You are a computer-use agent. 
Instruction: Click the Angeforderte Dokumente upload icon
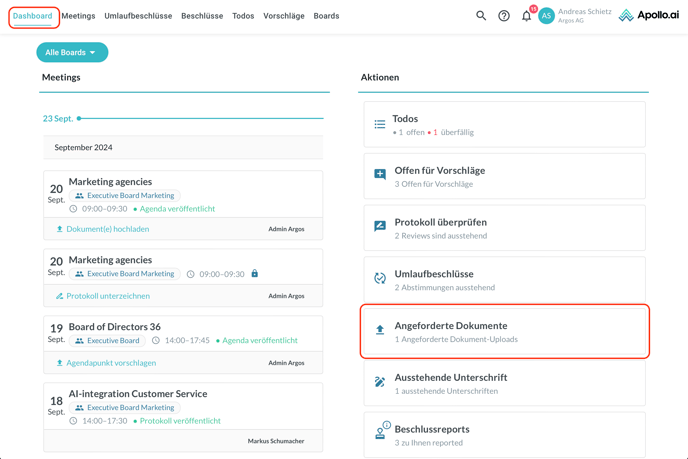[x=380, y=330]
